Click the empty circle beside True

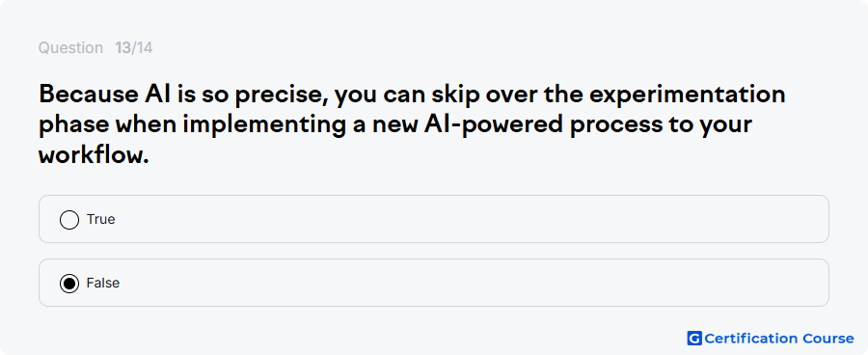pos(69,220)
